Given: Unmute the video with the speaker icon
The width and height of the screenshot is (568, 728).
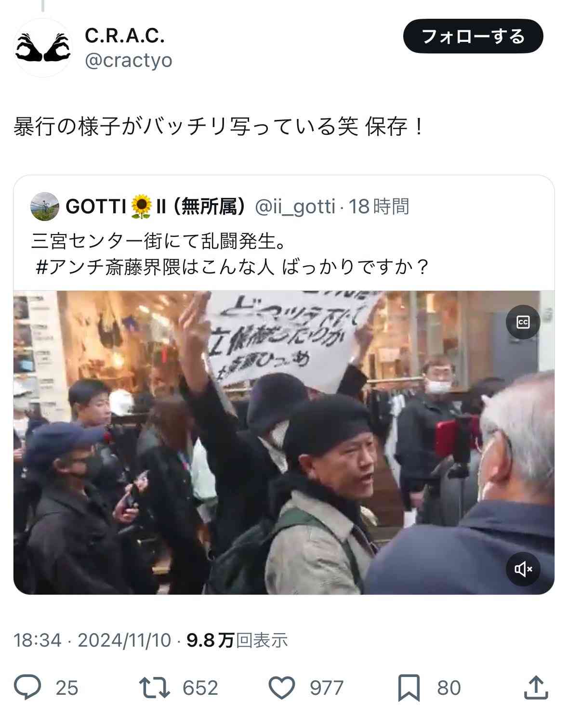Looking at the screenshot, I should click(x=523, y=569).
